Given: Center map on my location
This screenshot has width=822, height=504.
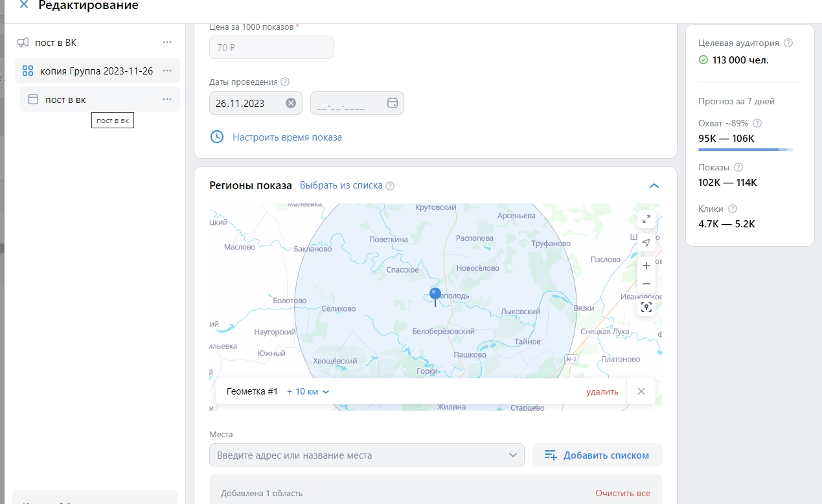Looking at the screenshot, I should pos(646,243).
